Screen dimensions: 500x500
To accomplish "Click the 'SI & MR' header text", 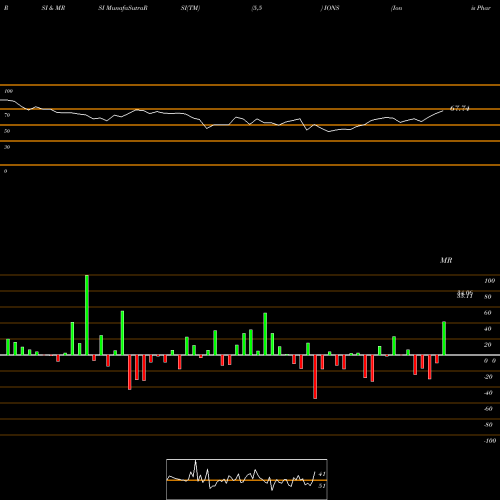I will point(53,8).
